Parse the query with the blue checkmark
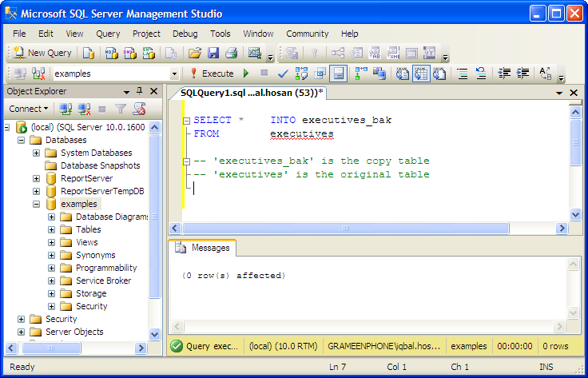588x378 pixels. point(283,74)
